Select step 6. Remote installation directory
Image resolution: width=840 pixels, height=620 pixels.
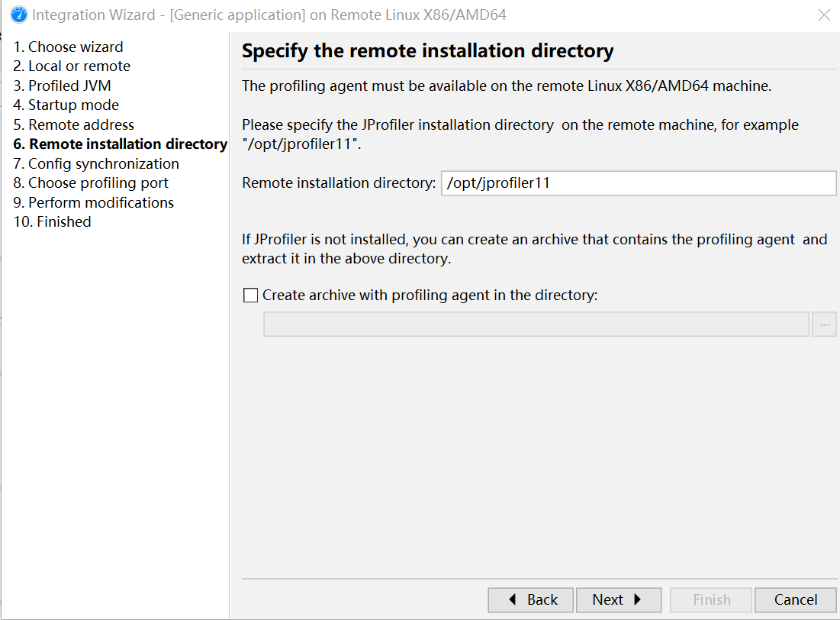(x=120, y=144)
